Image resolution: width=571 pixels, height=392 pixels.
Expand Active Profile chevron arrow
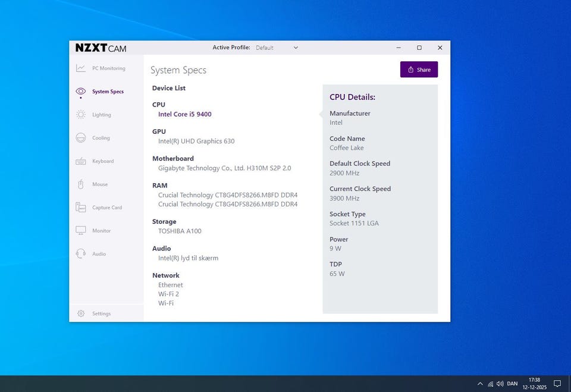(x=296, y=48)
